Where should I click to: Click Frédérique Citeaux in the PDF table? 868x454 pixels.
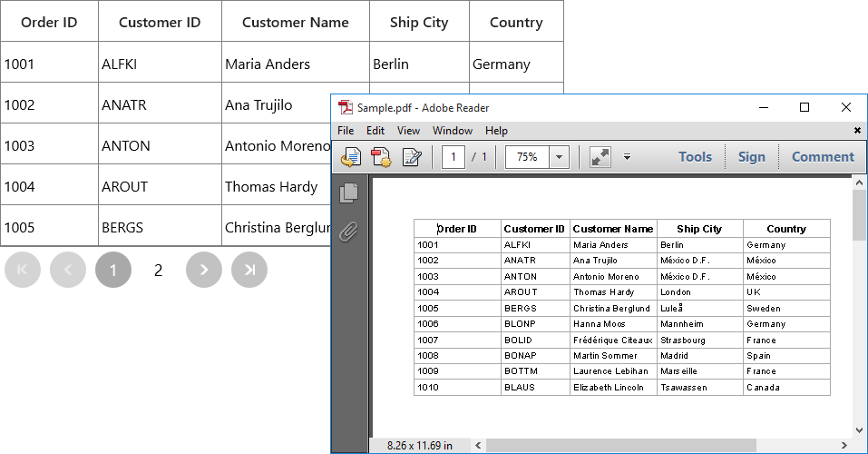tap(613, 340)
